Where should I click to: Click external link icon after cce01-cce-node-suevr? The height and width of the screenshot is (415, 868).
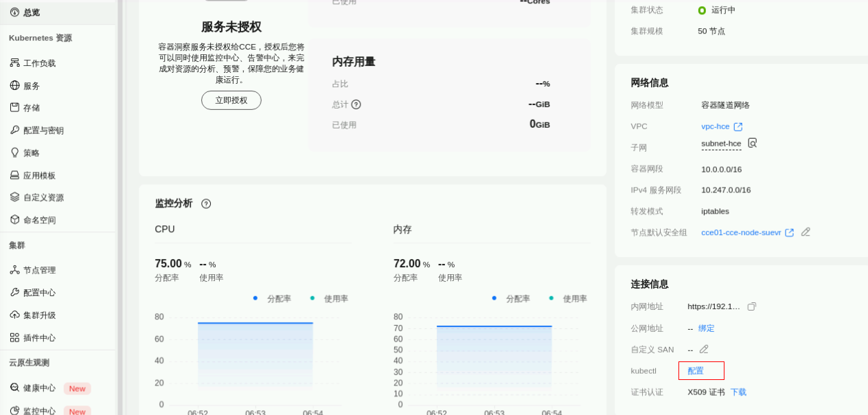click(x=790, y=232)
